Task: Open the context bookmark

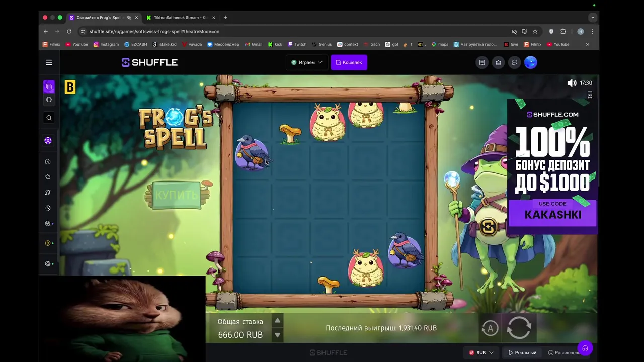Action: (348, 44)
